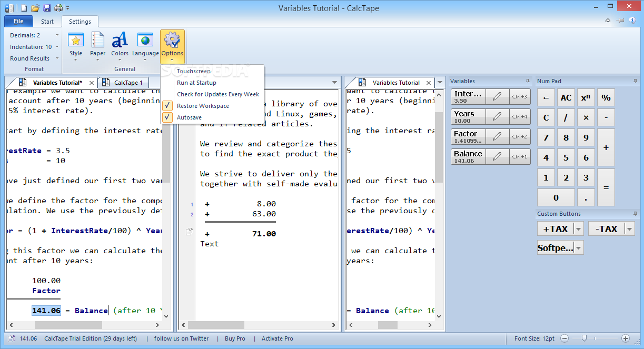Click follow us on Twitter link
644x349 pixels.
click(181, 338)
